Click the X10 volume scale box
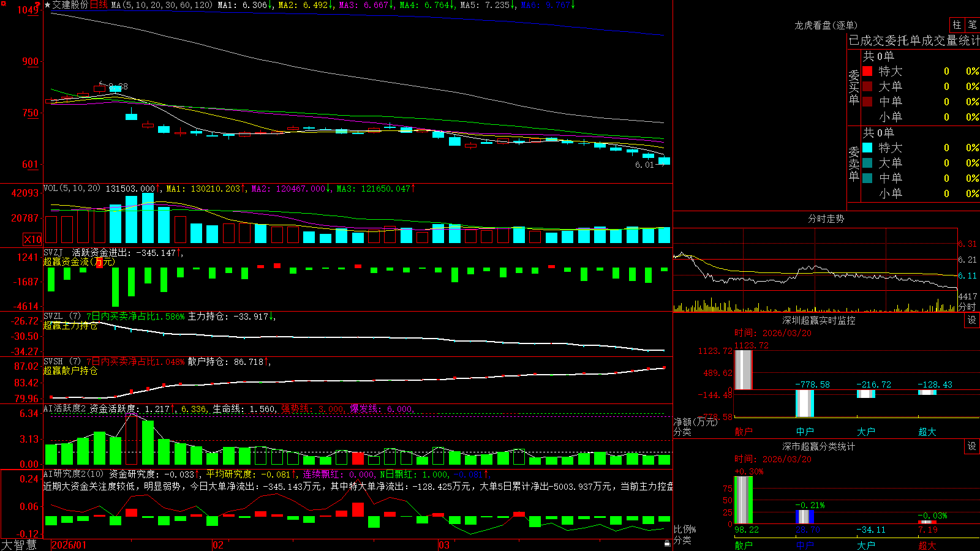The width and height of the screenshot is (980, 551). pyautogui.click(x=32, y=239)
